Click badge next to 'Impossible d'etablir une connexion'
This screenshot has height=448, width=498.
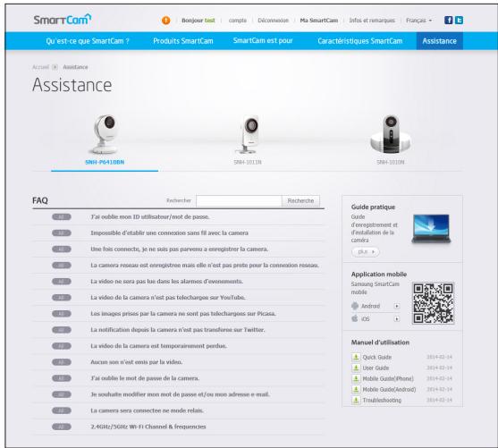pyautogui.click(x=62, y=233)
